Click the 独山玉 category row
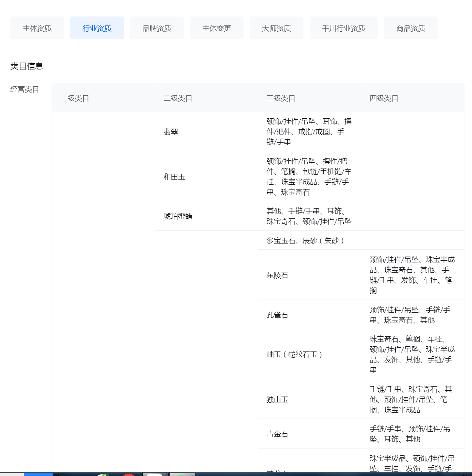Screen dimensions: 472x476 [x=277, y=400]
